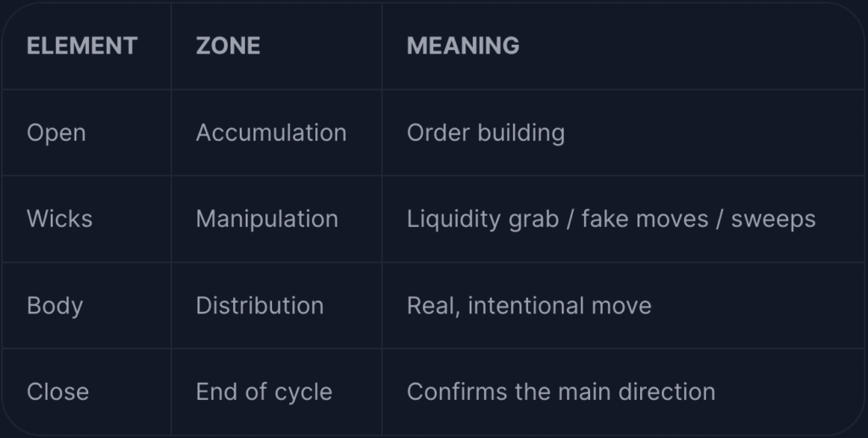The width and height of the screenshot is (868, 438).
Task: Click the ZONE column header
Action: (228, 46)
